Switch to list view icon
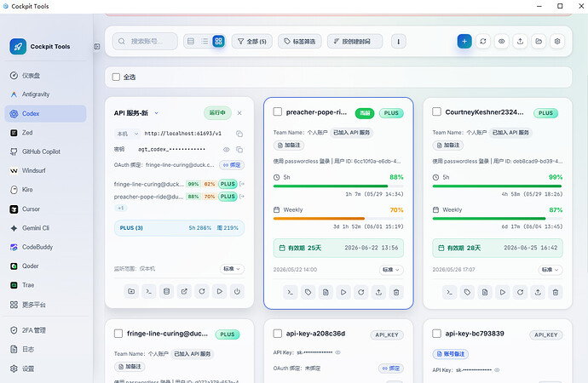Image resolution: width=588 pixels, height=383 pixels. tap(205, 41)
